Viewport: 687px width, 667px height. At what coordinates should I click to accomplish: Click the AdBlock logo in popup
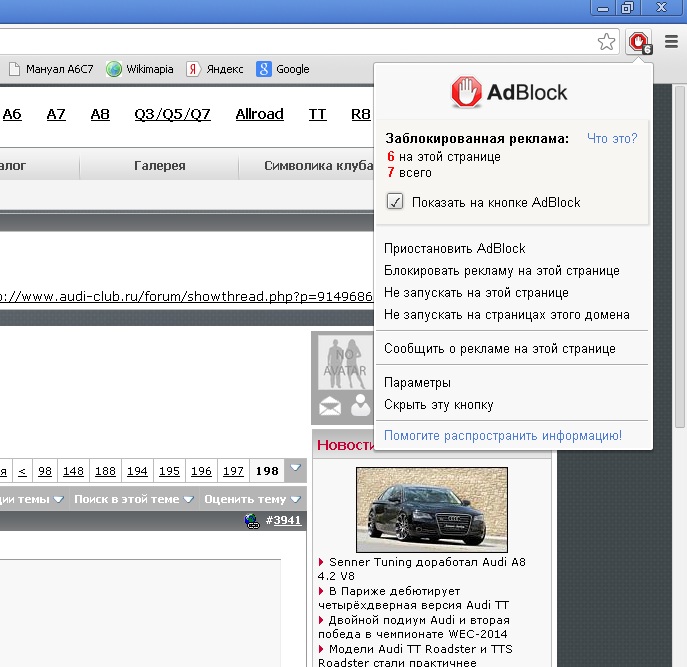click(x=510, y=92)
